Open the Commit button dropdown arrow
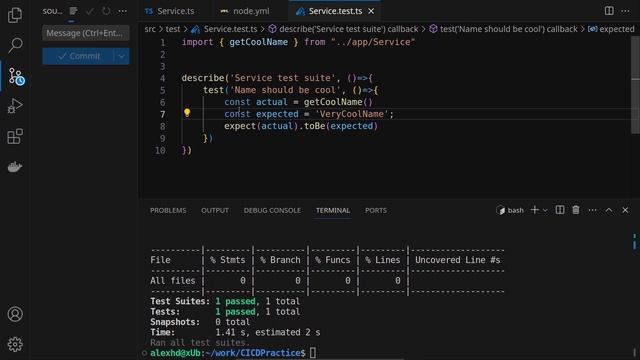Viewport: 640px width, 360px height. 122,56
